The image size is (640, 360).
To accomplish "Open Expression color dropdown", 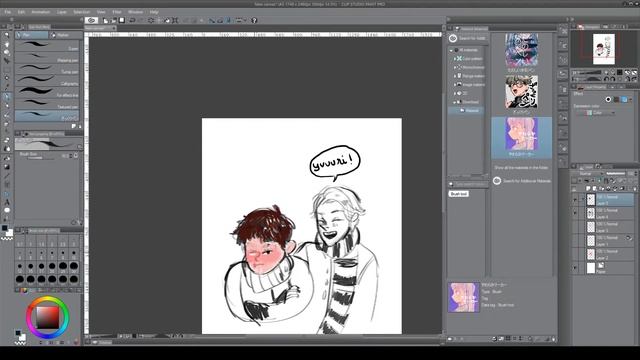I will click(x=601, y=113).
